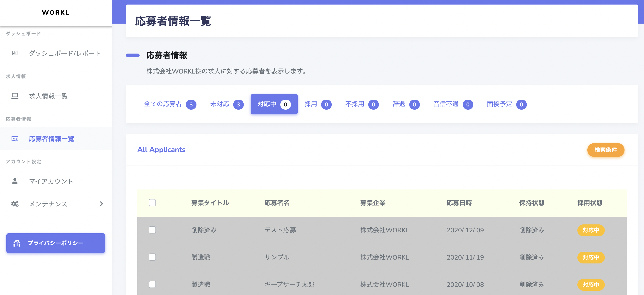Image resolution: width=644 pixels, height=295 pixels.
Task: Click the WORKL logo
Action: (x=56, y=12)
